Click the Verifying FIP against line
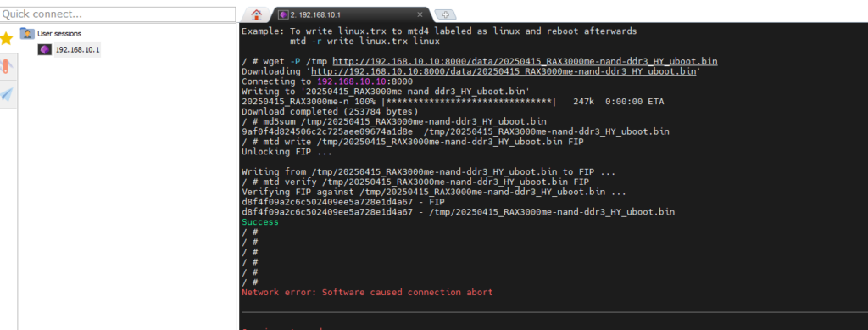 coord(434,192)
